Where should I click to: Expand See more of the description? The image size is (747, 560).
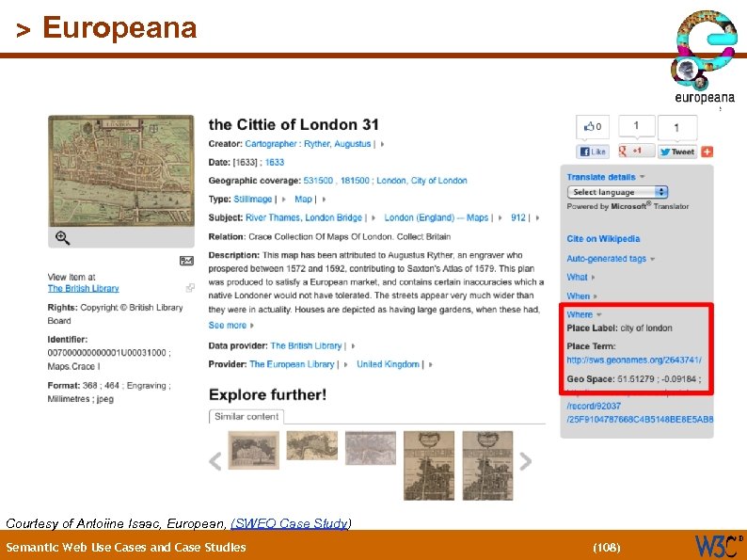[x=231, y=325]
